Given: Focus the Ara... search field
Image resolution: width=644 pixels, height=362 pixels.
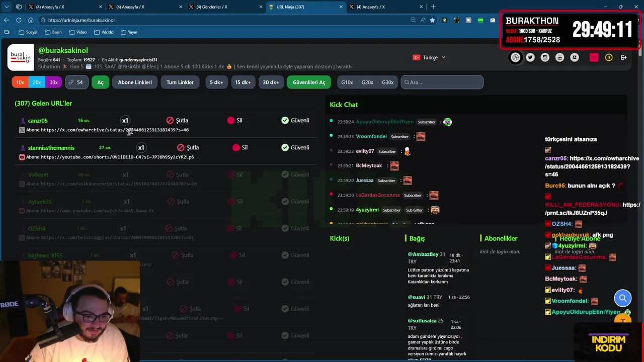Looking at the screenshot, I should tap(442, 82).
